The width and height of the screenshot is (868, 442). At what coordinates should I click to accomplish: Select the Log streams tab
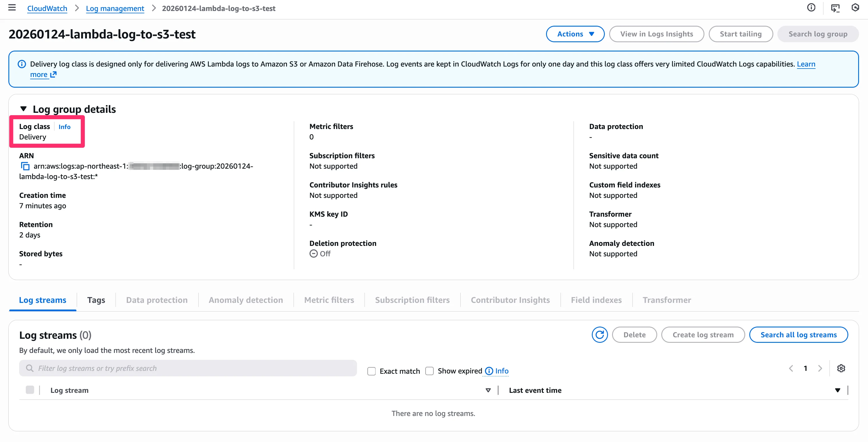pos(43,300)
